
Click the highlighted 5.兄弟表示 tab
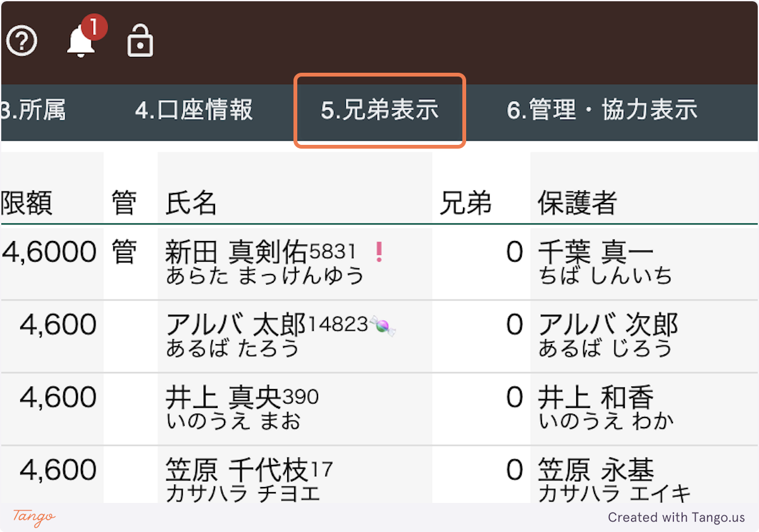pos(379,111)
